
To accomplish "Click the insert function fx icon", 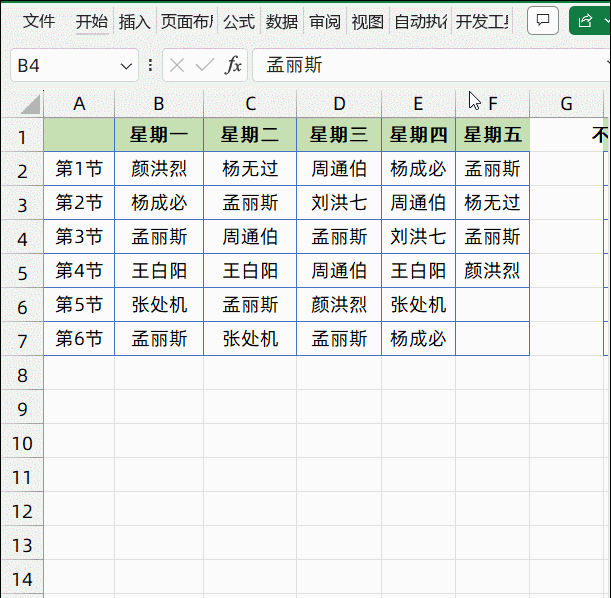I will 233,66.
